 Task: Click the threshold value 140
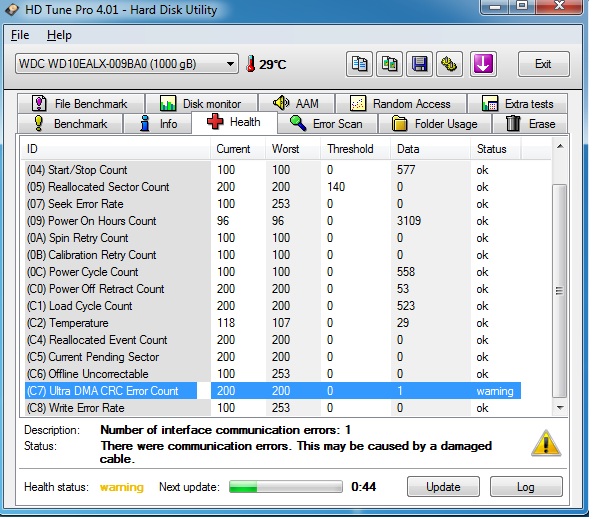pos(336,187)
